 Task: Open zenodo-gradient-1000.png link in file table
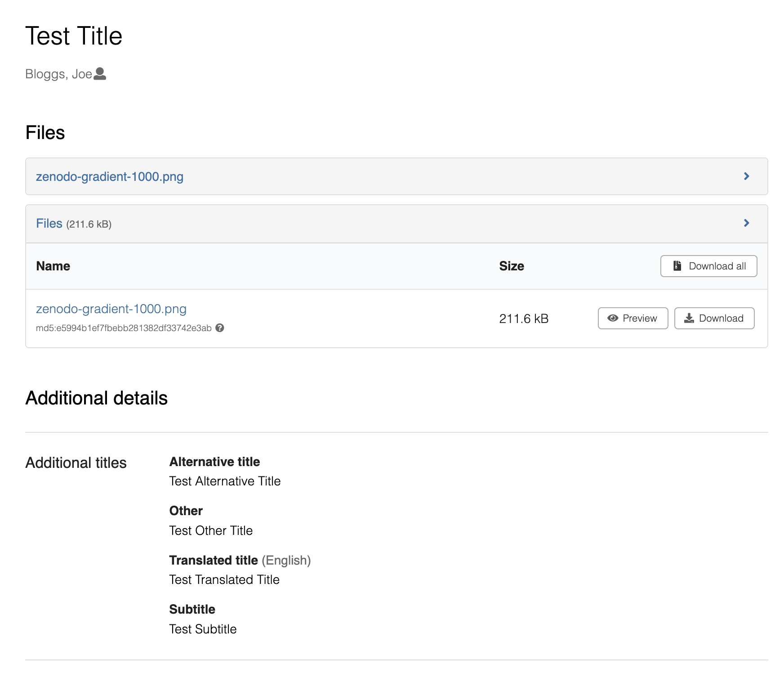(x=111, y=309)
